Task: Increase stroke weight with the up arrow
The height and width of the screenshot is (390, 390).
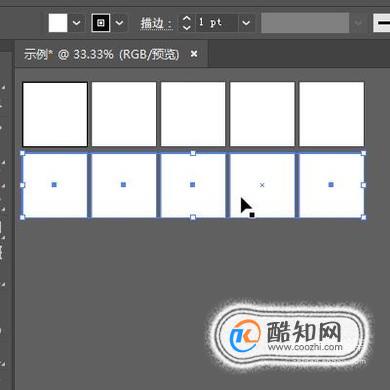Action: 187,19
